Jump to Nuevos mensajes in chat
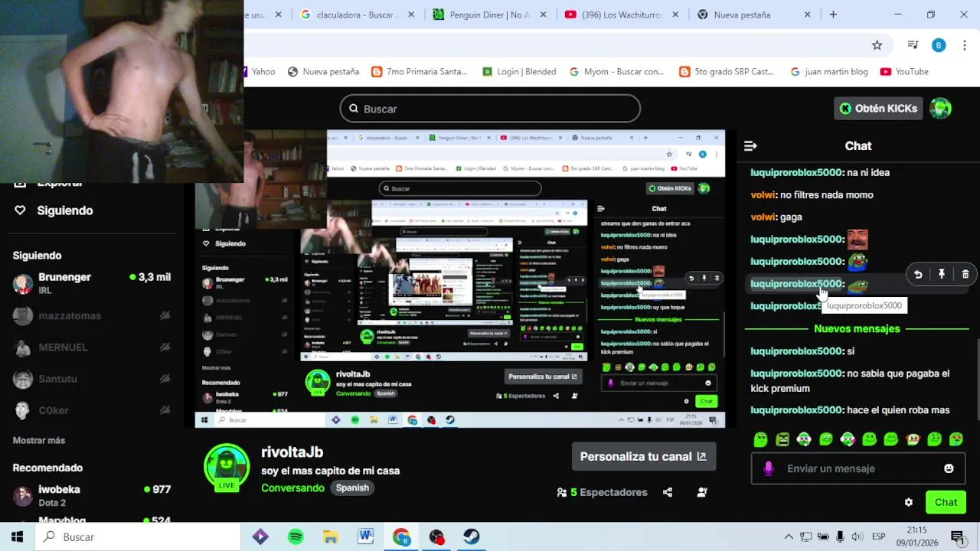Viewport: 980px width, 551px height. tap(857, 328)
